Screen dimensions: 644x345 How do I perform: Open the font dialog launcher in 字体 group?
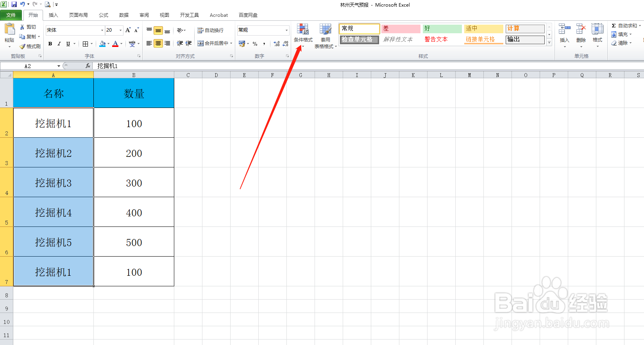pos(139,56)
